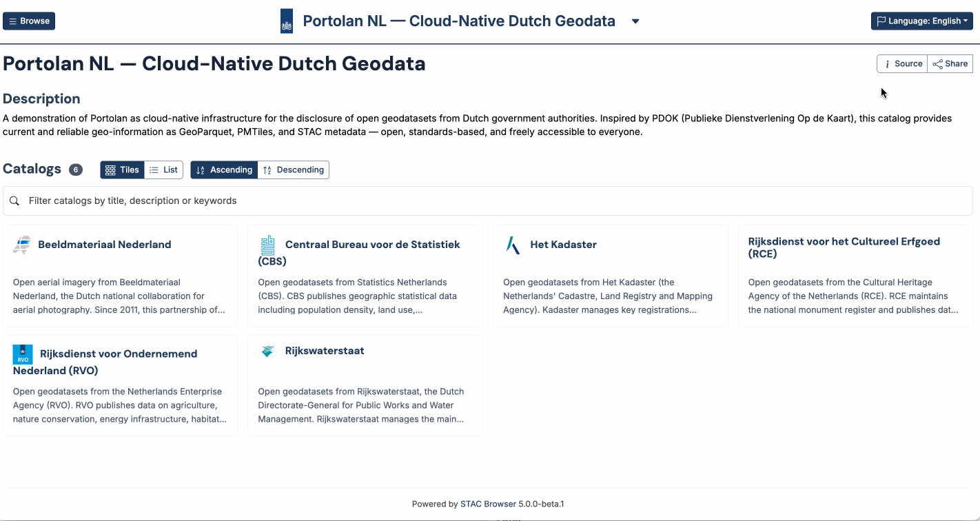Image resolution: width=980 pixels, height=521 pixels.
Task: Click the RVO logo icon
Action: tap(23, 354)
